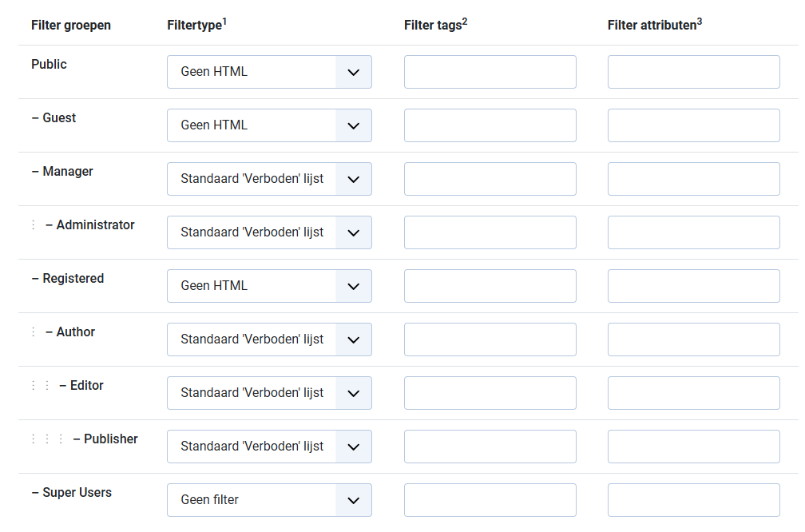Select the Filter tags input for Administrator

click(490, 232)
